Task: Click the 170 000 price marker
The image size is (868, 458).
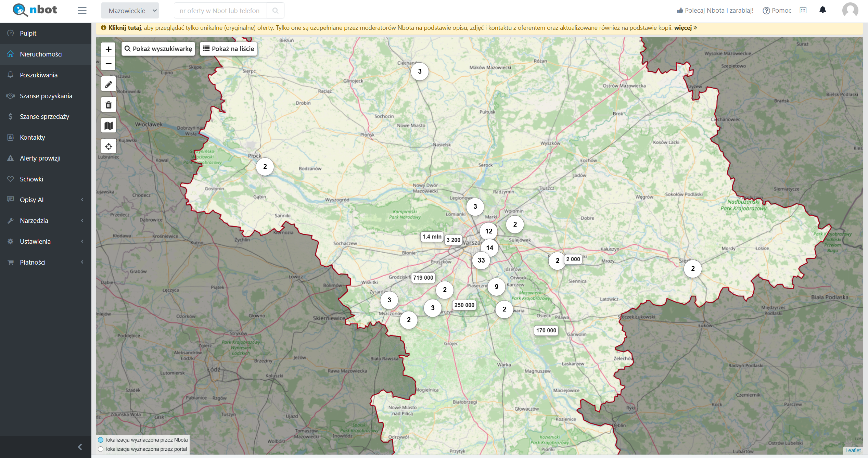Action: 546,330
